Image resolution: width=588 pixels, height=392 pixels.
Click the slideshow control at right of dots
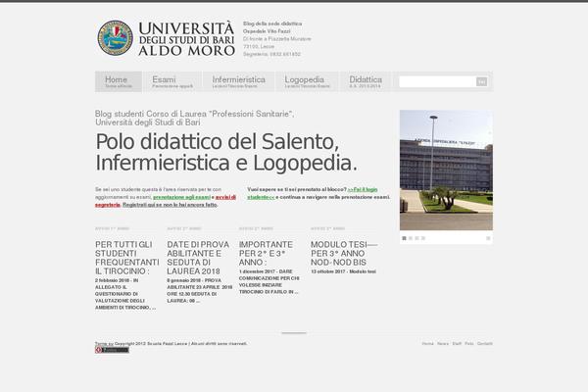(488, 238)
